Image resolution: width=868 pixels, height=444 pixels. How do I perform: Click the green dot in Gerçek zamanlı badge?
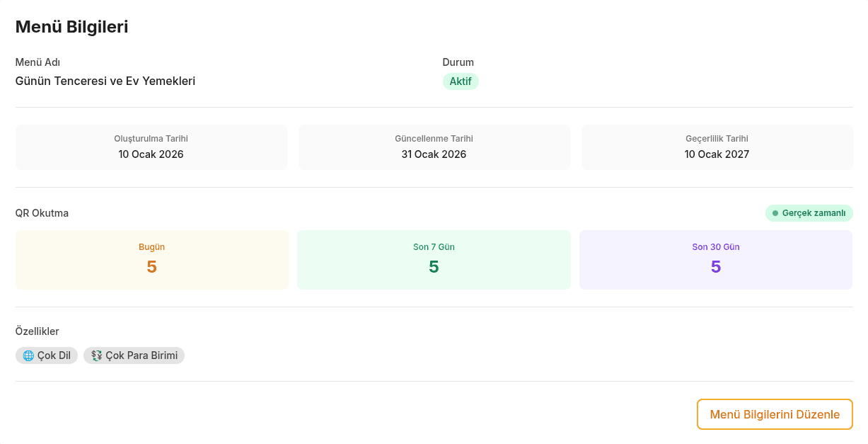775,213
